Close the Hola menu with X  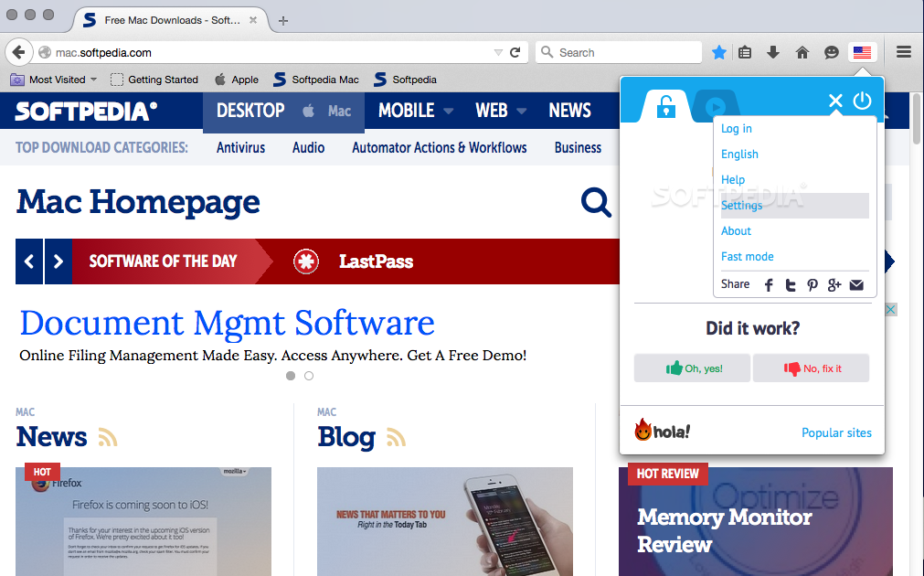[x=835, y=101]
